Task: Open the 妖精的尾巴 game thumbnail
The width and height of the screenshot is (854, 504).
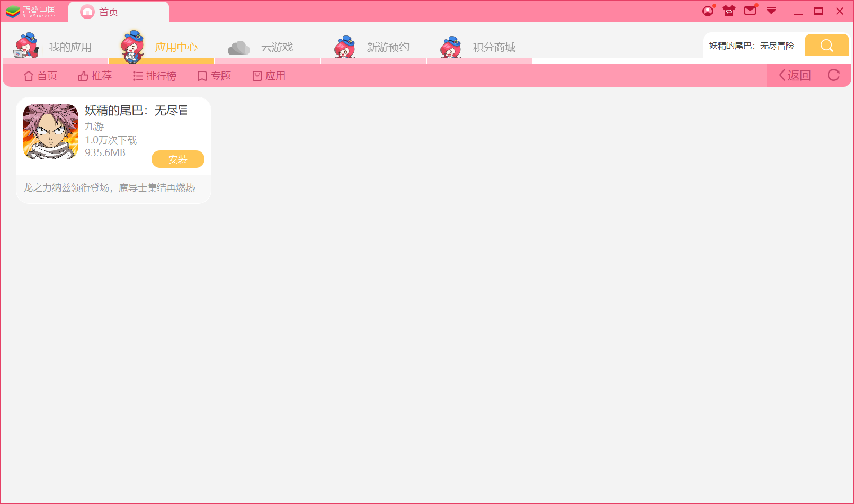Action: click(x=50, y=131)
